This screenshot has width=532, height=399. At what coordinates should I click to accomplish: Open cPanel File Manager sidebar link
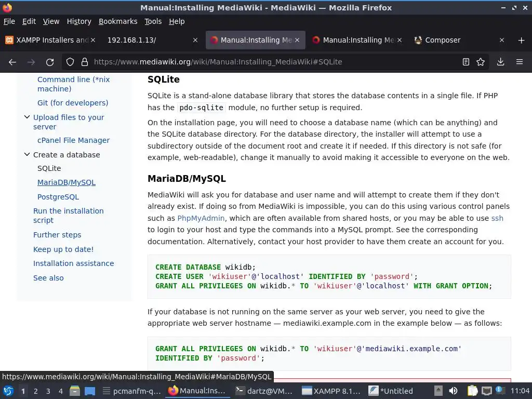74,140
